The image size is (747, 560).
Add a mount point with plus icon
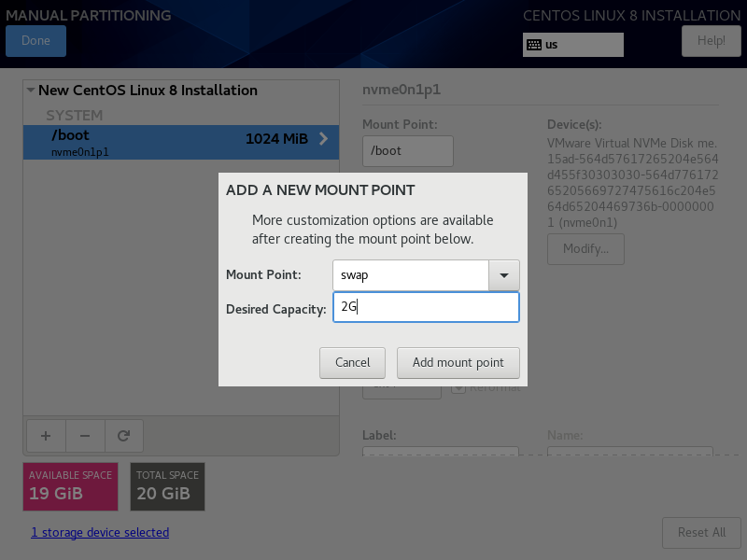(x=46, y=436)
